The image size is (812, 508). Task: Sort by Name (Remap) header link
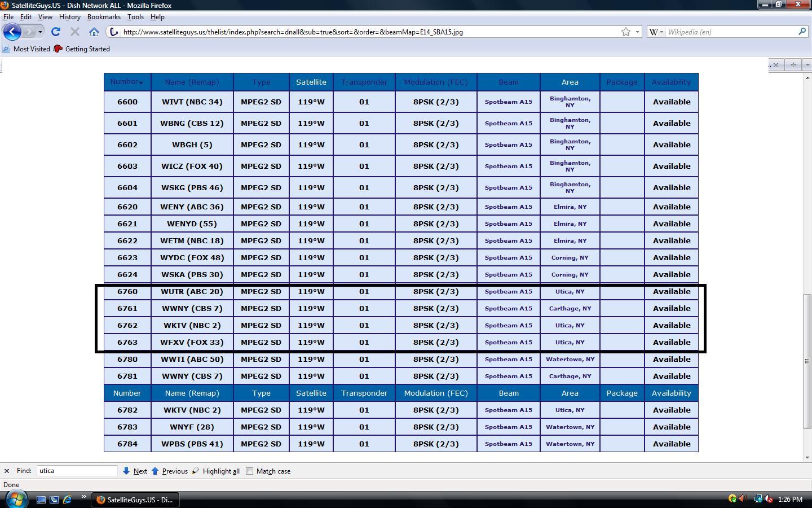click(192, 82)
